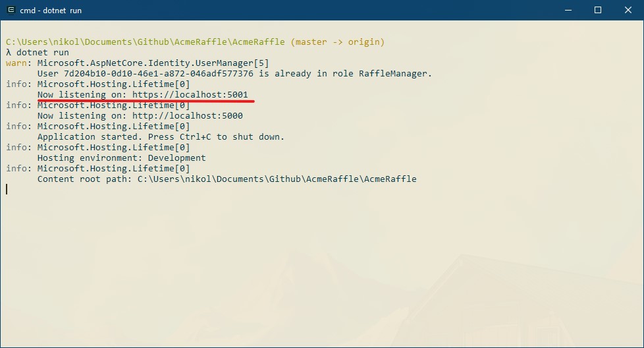Click the prompt path C:\Users\nikol\Documents\Github\AcmeRaffle\AcmeRaffle

[146, 42]
